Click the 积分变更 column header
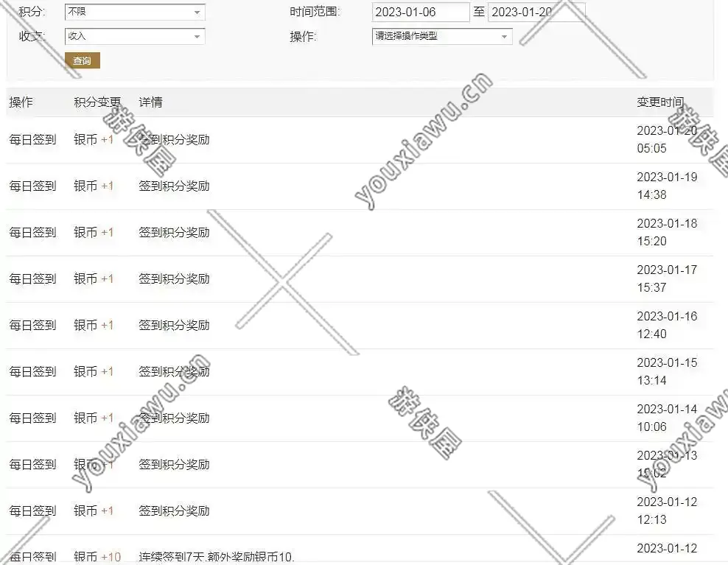 [x=97, y=102]
